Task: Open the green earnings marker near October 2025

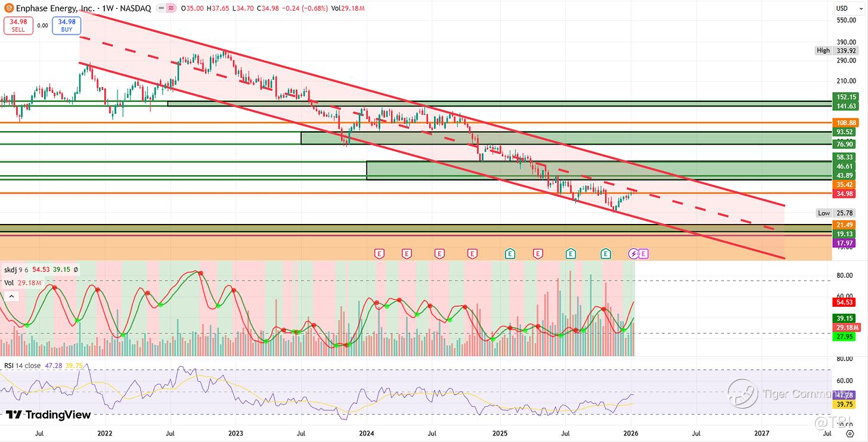Action: 606,254
